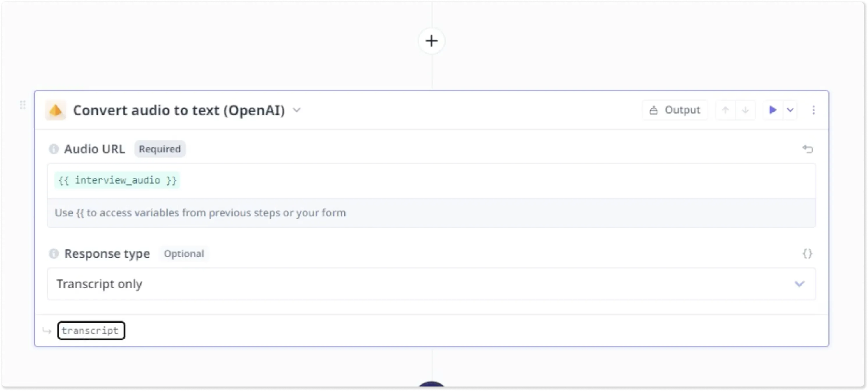Click the transcript output variable name
This screenshot has height=391, width=868.
91,331
